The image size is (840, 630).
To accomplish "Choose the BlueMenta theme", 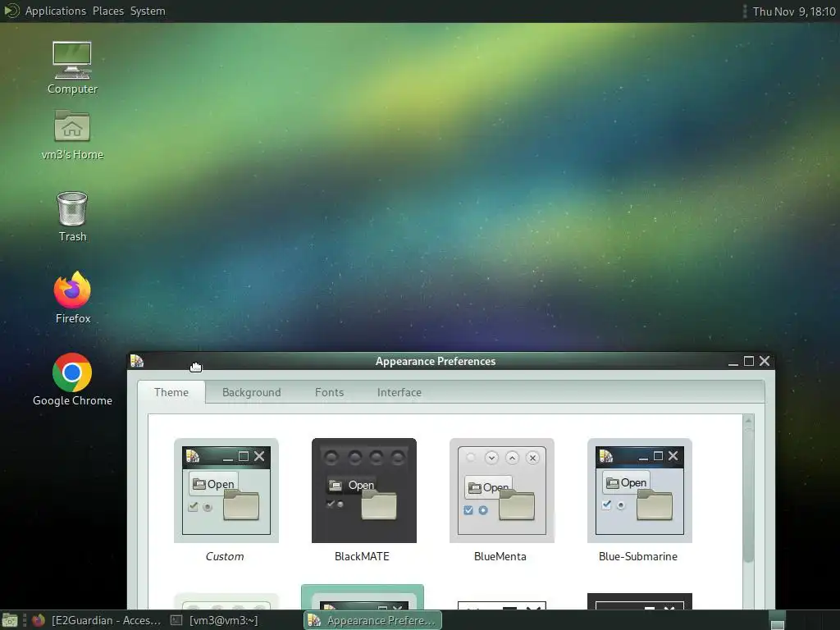I will click(501, 491).
